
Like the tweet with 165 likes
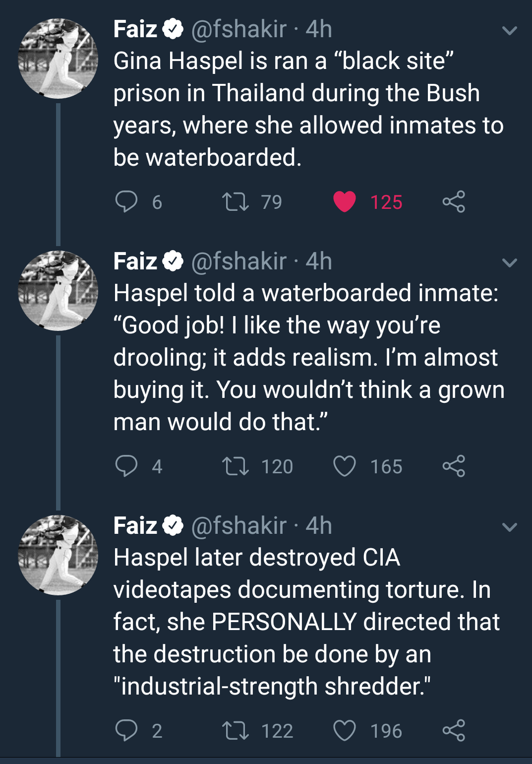[x=345, y=466]
